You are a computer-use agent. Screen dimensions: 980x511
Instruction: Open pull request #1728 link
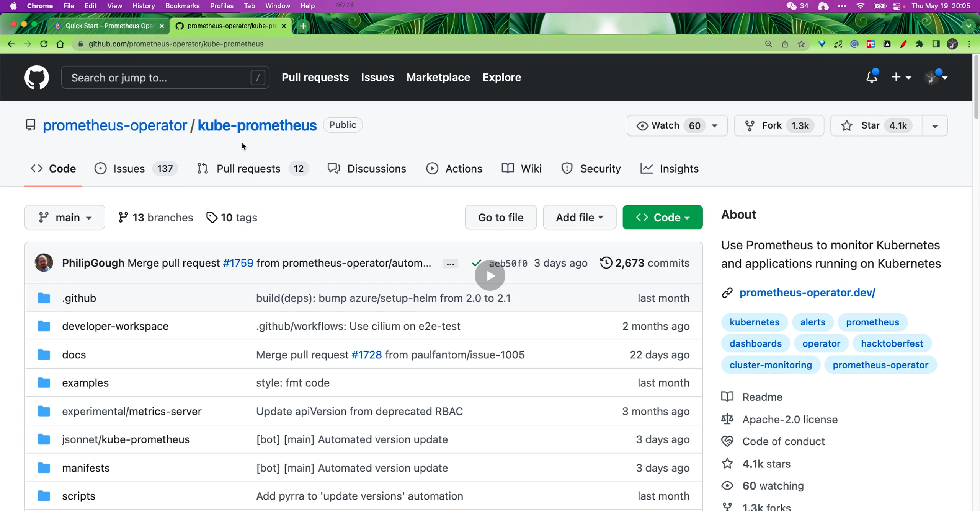coord(366,355)
